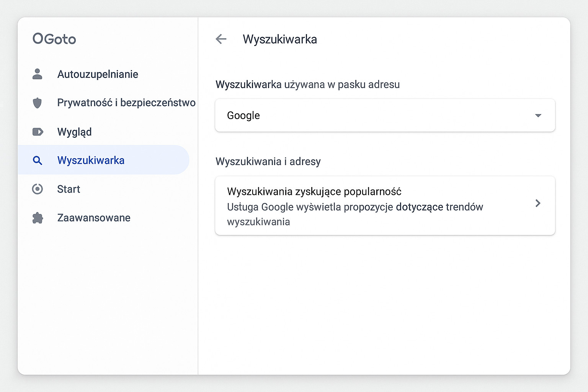This screenshot has width=588, height=392.
Task: Click the Wyszukiwarka page title header
Action: coord(279,39)
